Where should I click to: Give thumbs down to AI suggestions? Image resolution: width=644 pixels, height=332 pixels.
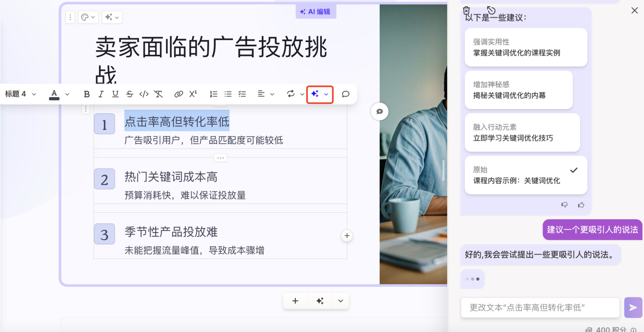[564, 205]
